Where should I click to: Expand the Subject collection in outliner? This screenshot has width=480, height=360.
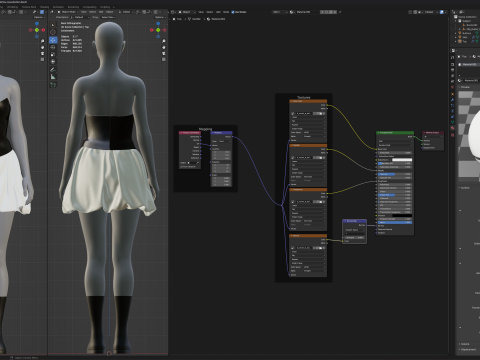[x=456, y=21]
